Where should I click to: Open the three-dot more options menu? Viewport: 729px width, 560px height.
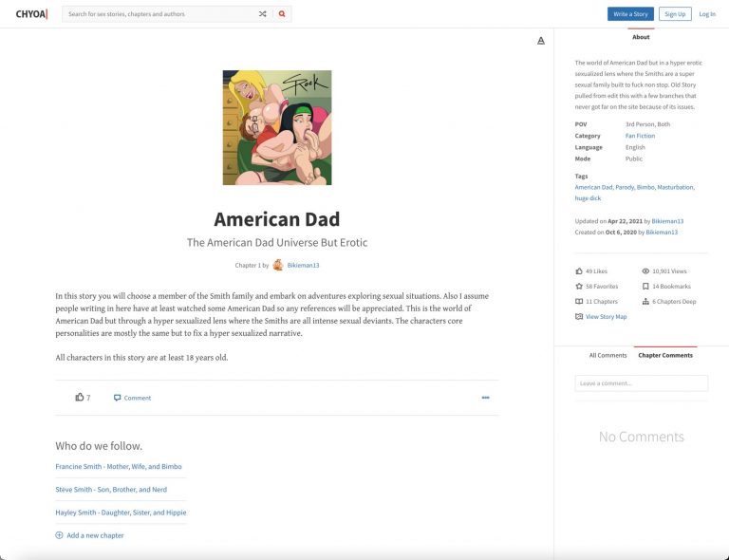[485, 398]
